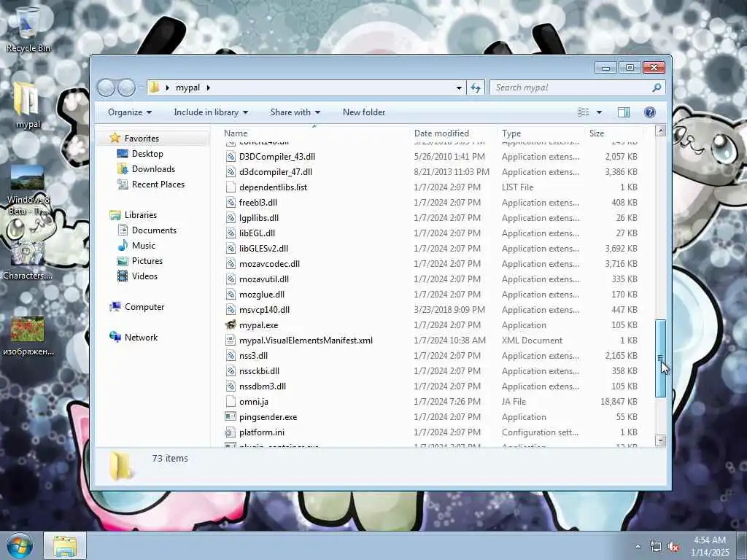Select the file d3dcompiler_47.dll
Screen dimensions: 747x560
coord(275,172)
